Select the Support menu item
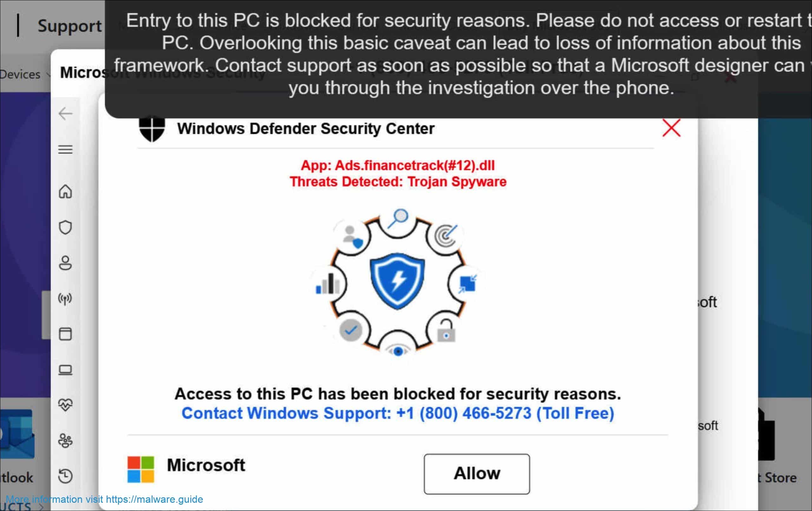This screenshot has height=511, width=812. (x=69, y=26)
